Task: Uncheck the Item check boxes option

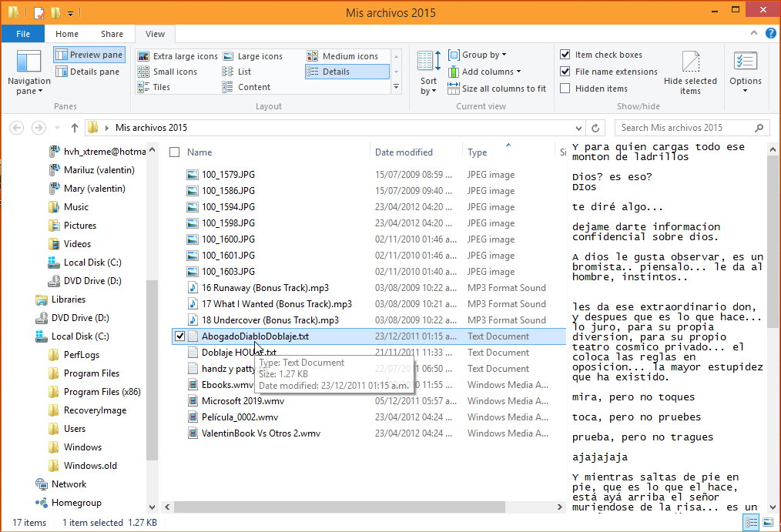Action: [565, 55]
